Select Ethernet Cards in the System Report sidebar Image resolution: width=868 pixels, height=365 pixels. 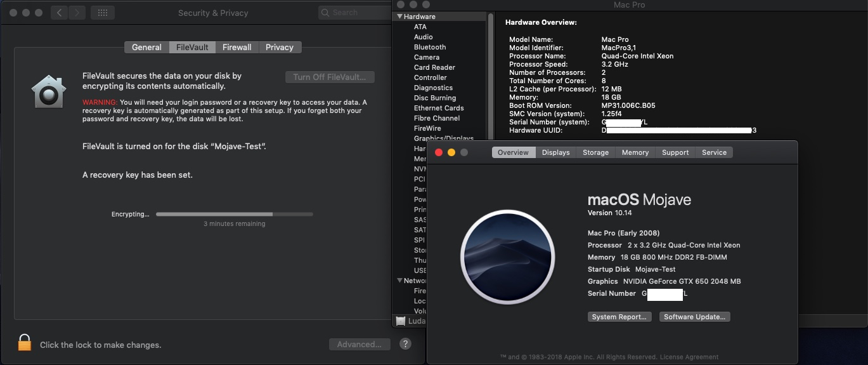(x=439, y=108)
